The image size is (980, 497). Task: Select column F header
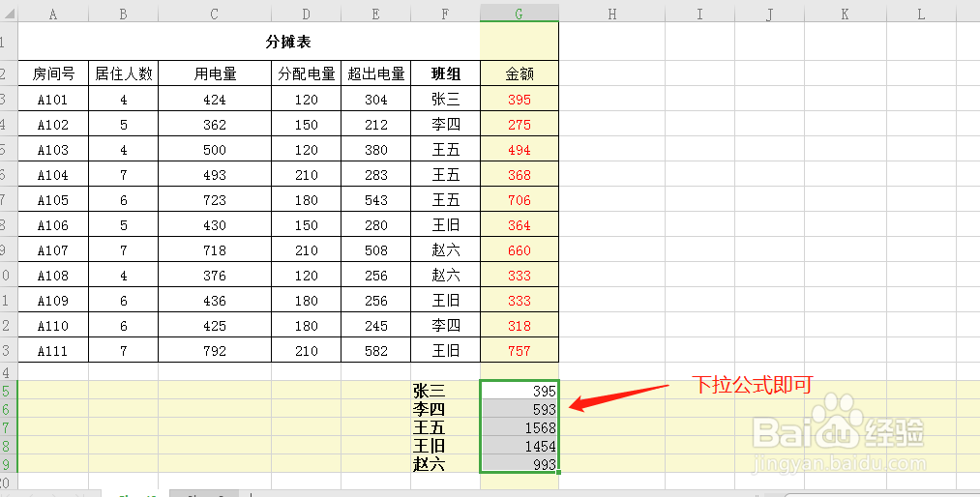click(445, 14)
